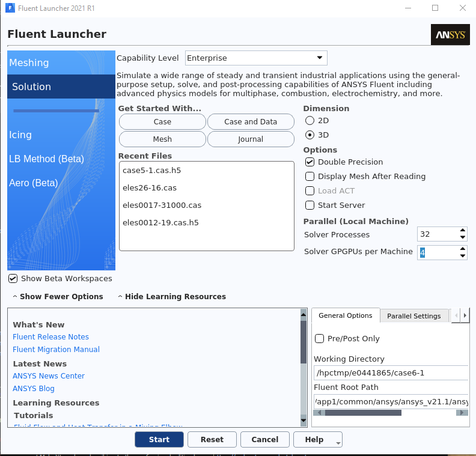Decrease Solver GPGPUs per Machine value

462,256
